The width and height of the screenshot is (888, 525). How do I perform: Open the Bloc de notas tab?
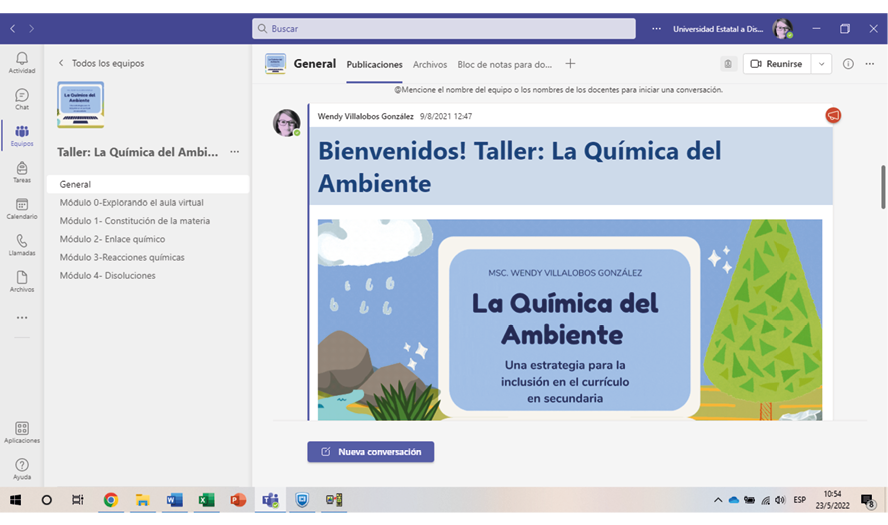[504, 64]
